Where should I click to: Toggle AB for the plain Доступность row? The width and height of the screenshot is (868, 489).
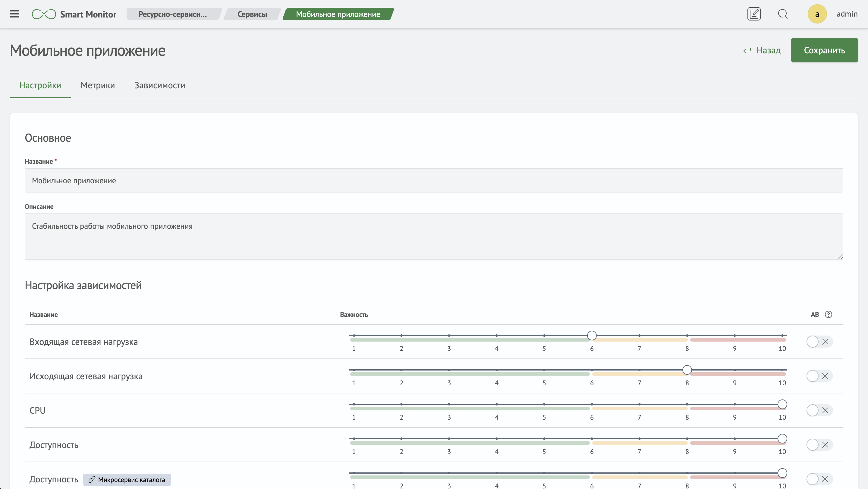coord(819,444)
